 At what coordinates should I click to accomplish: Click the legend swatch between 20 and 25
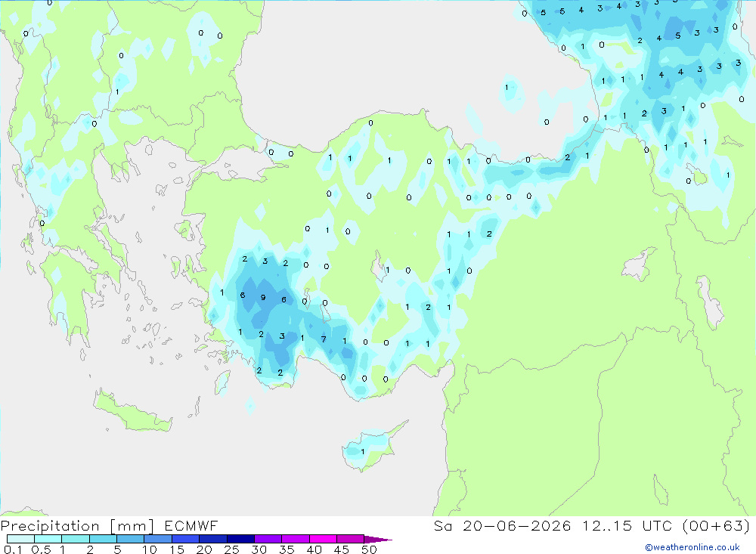212,539
